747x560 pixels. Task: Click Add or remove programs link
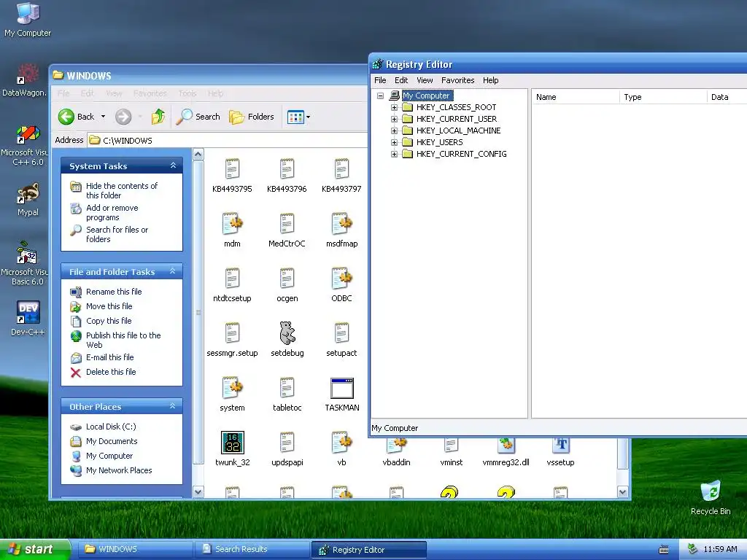112,213
